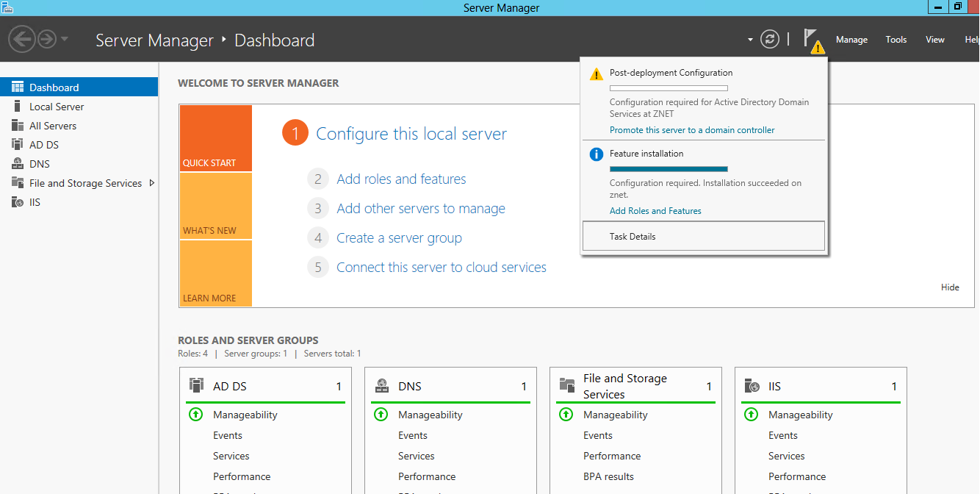Click All Servers sidebar icon

(x=18, y=126)
